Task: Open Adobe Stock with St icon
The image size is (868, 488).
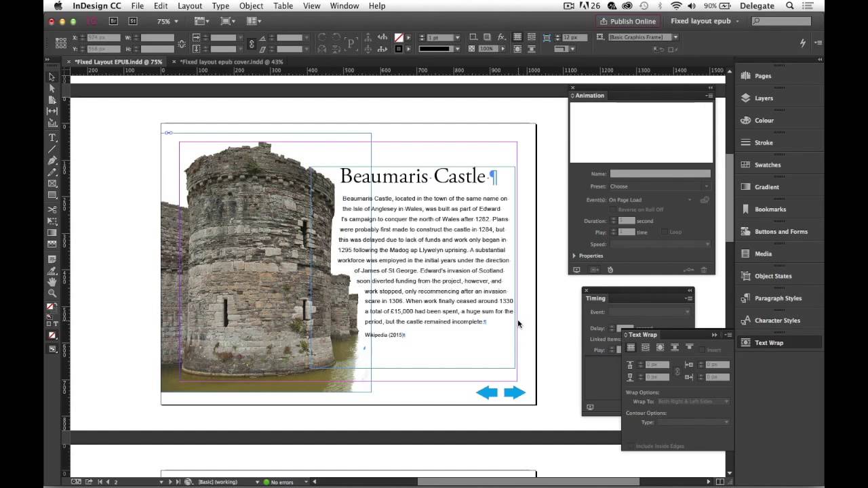Action: [x=132, y=21]
